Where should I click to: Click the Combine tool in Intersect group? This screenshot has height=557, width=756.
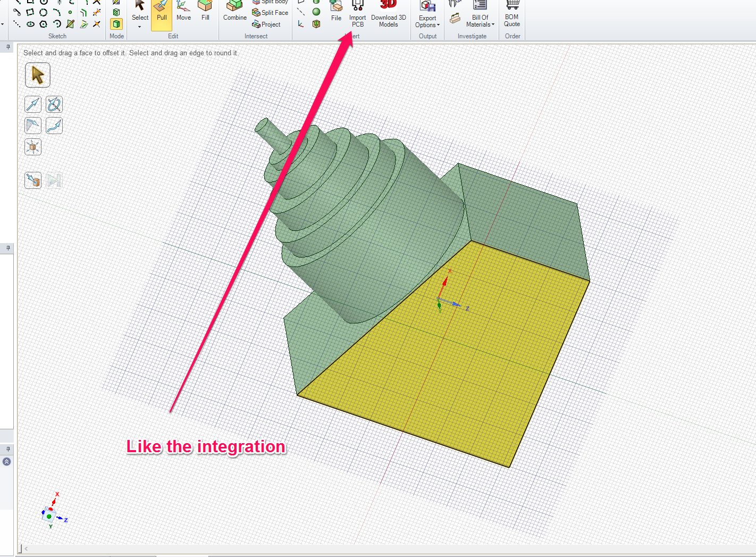click(234, 13)
